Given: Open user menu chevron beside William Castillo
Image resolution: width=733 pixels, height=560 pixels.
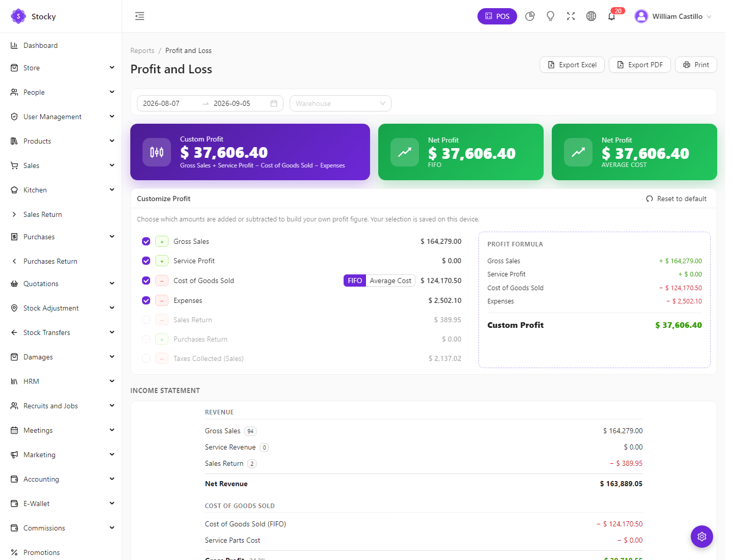Looking at the screenshot, I should [x=709, y=17].
